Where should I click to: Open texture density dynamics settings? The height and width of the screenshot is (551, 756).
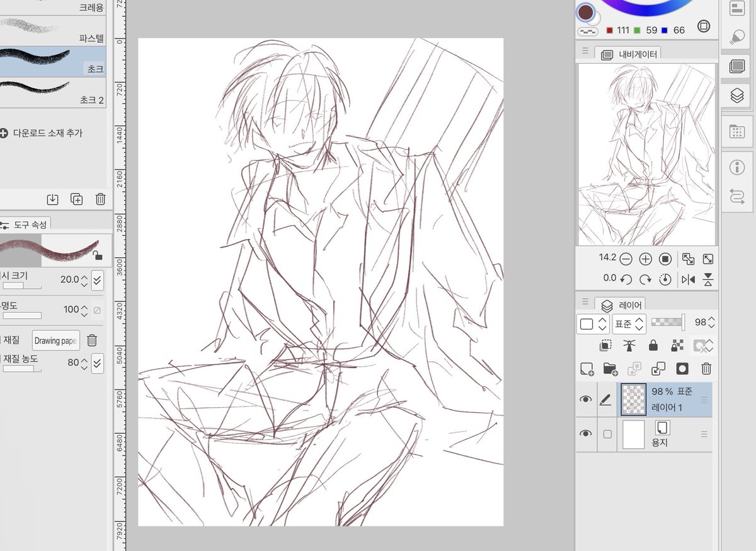97,363
